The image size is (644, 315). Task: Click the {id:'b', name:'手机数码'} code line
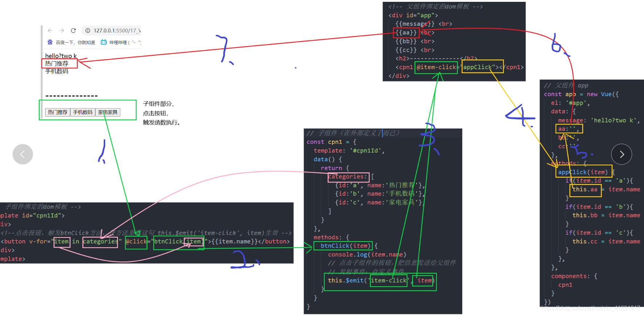(380, 194)
